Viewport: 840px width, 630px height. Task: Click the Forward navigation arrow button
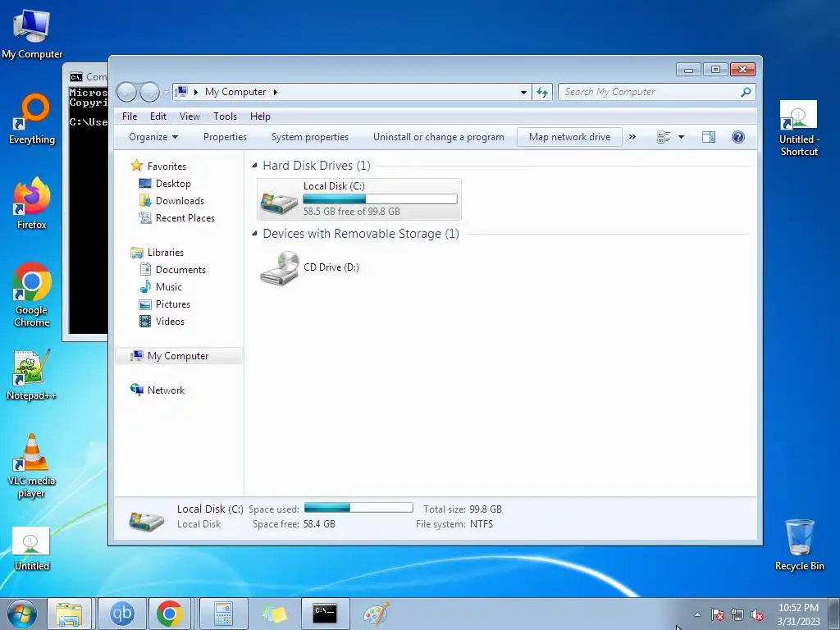(x=149, y=92)
